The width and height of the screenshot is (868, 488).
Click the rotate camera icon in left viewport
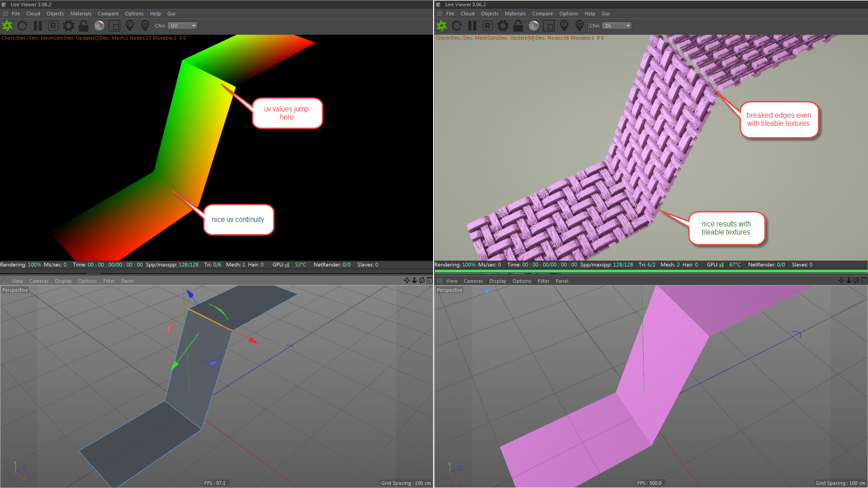(x=422, y=281)
